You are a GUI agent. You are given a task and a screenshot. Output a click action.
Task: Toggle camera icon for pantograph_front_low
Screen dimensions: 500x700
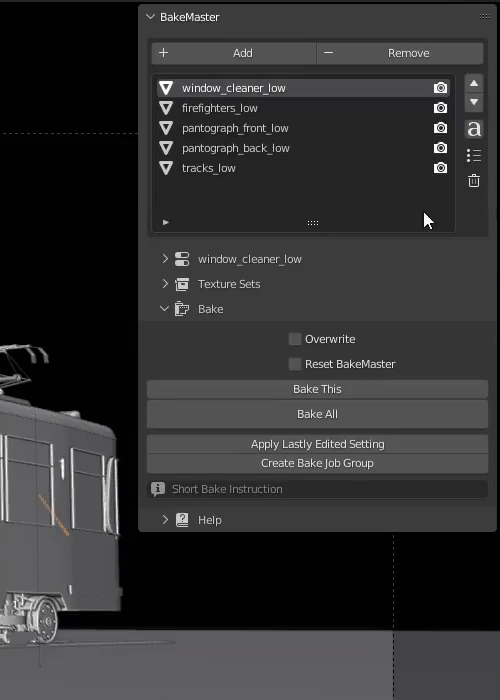coord(440,128)
